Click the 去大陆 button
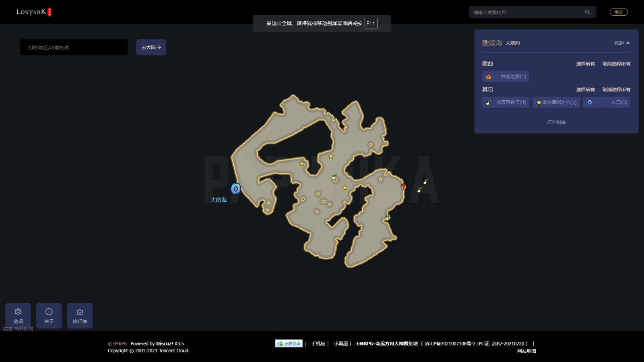This screenshot has height=362, width=644. (151, 48)
